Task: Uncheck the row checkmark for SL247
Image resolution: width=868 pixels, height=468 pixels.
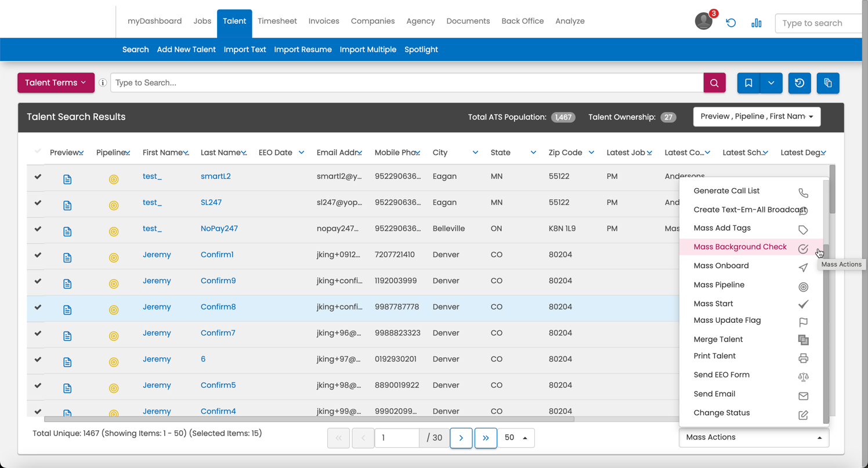Action: coord(38,203)
